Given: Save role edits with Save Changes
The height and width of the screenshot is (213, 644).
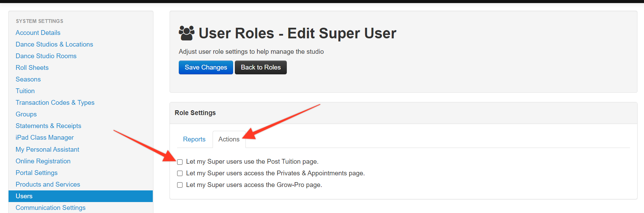Looking at the screenshot, I should [x=206, y=67].
